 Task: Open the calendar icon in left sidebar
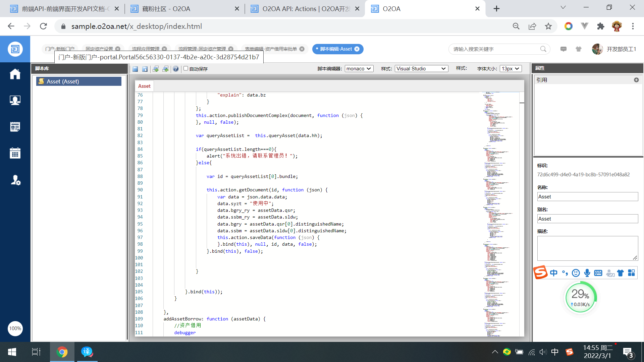tap(15, 153)
